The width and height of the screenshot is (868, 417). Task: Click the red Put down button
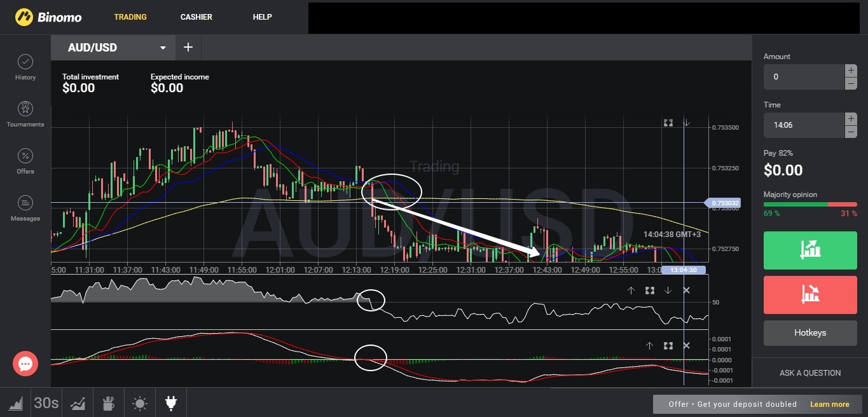[810, 294]
